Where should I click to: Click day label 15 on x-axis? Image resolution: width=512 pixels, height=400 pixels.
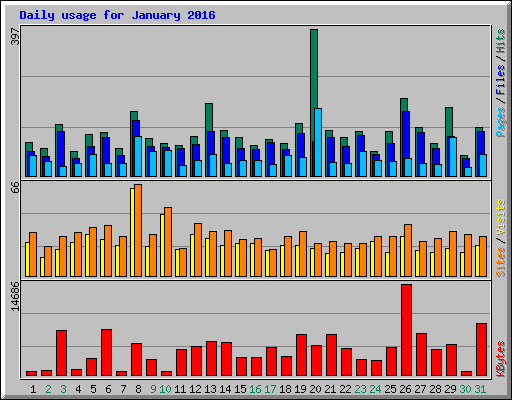click(x=240, y=389)
